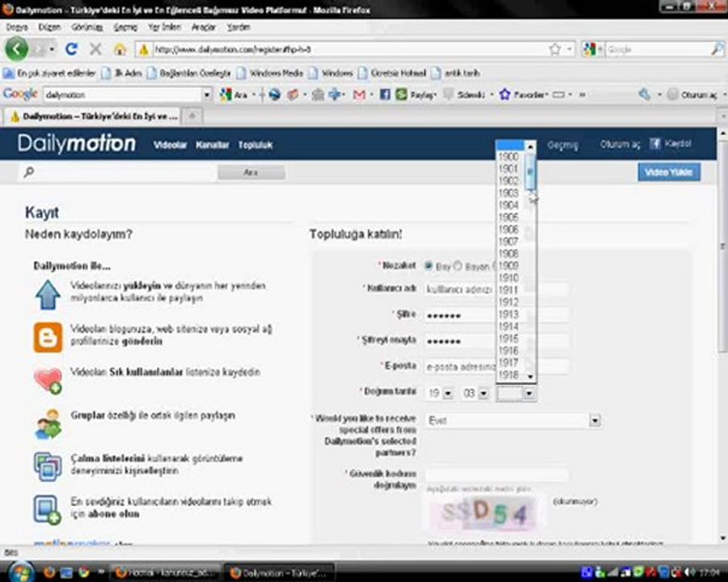
Task: Click the search magnifier in the Firefox search box
Action: point(717,48)
